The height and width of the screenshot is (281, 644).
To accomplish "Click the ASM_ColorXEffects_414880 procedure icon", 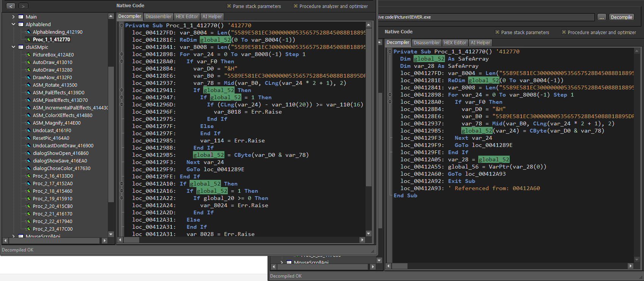I will (28, 115).
